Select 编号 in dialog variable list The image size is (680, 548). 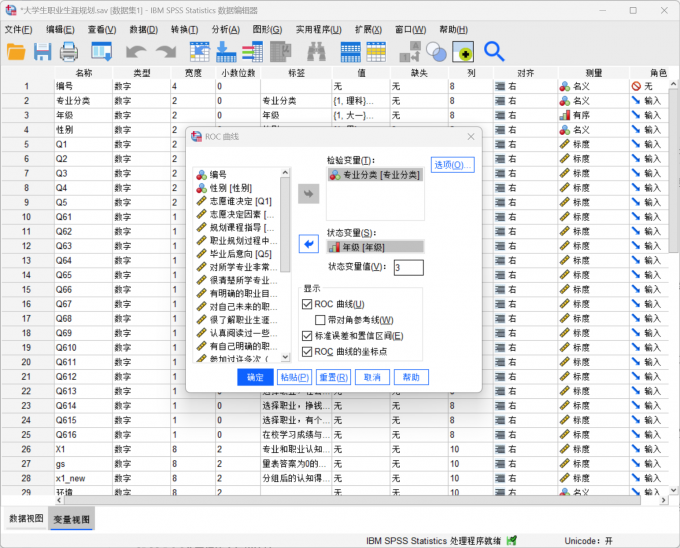[x=218, y=175]
